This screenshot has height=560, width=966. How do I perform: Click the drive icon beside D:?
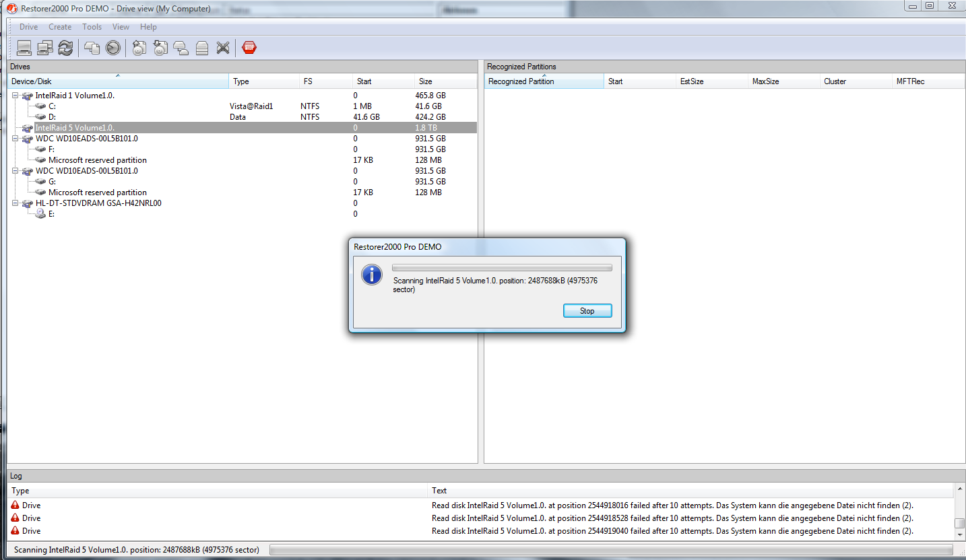click(x=40, y=117)
